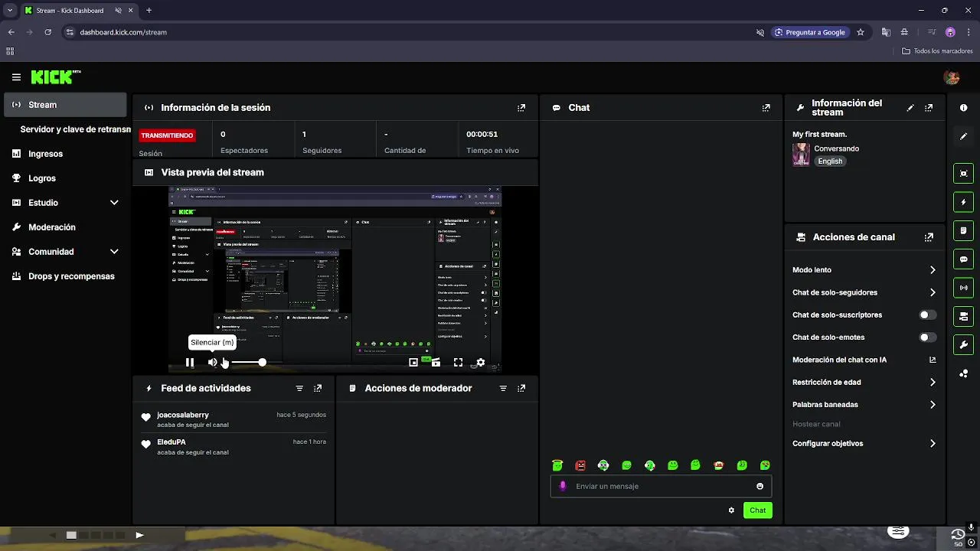Toggle the wrench stream info widget in sidebar
The image size is (980, 551).
(x=963, y=344)
